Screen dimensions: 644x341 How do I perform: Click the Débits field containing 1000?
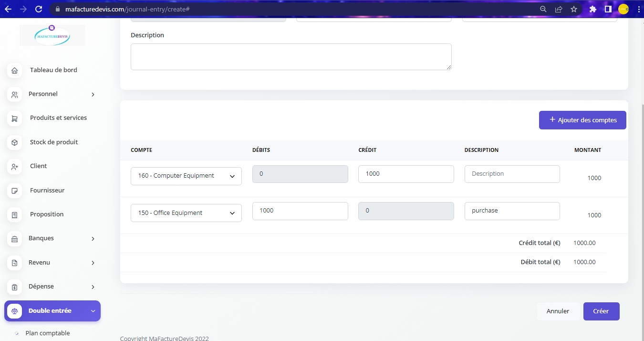(x=300, y=211)
